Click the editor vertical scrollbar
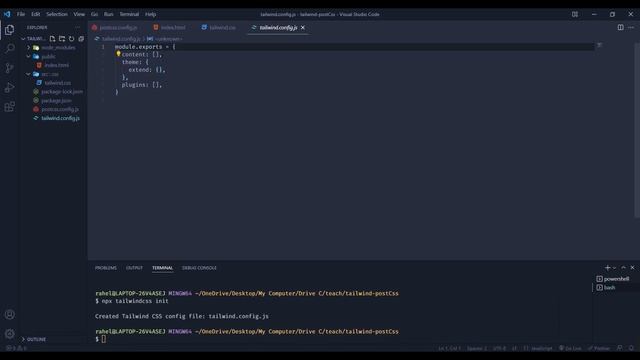Viewport: 640px width, 360px height. pyautogui.click(x=637, y=131)
